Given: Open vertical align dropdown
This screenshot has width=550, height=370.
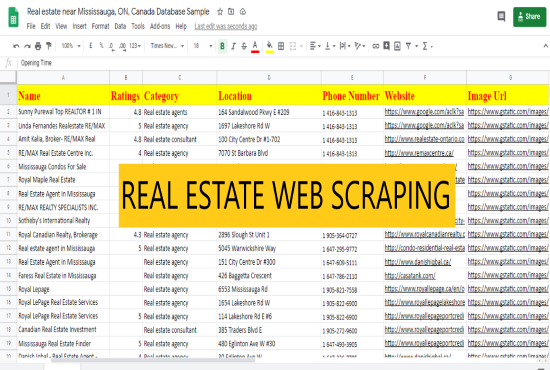Looking at the screenshot, I should 330,46.
